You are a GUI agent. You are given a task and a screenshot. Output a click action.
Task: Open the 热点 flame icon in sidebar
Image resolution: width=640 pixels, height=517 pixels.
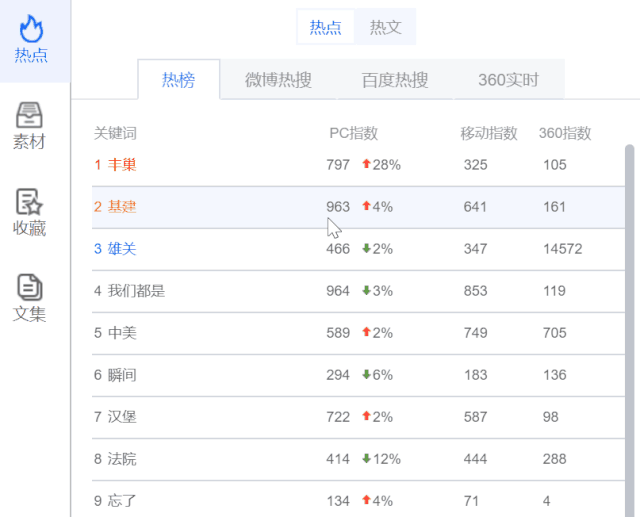[31, 29]
